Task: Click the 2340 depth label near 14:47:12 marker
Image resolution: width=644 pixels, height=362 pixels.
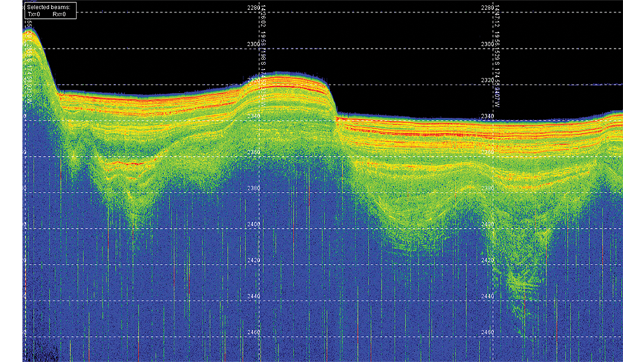Action: click(487, 116)
